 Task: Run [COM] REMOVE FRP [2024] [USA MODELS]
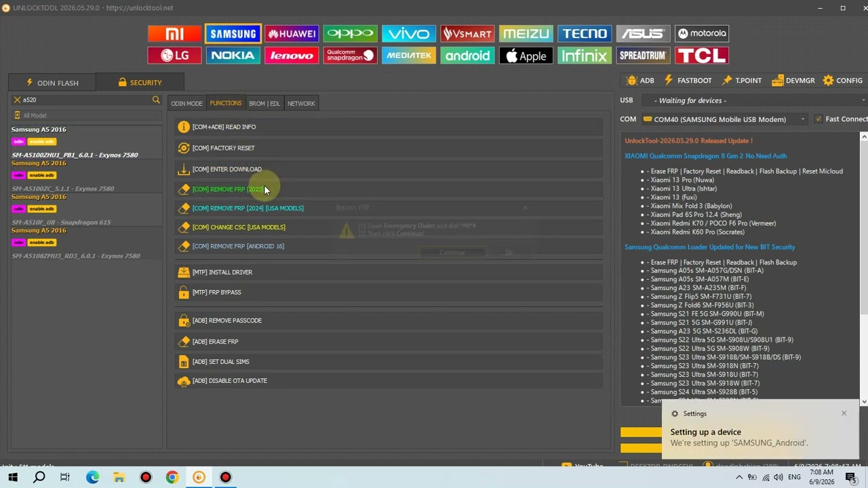pyautogui.click(x=389, y=208)
